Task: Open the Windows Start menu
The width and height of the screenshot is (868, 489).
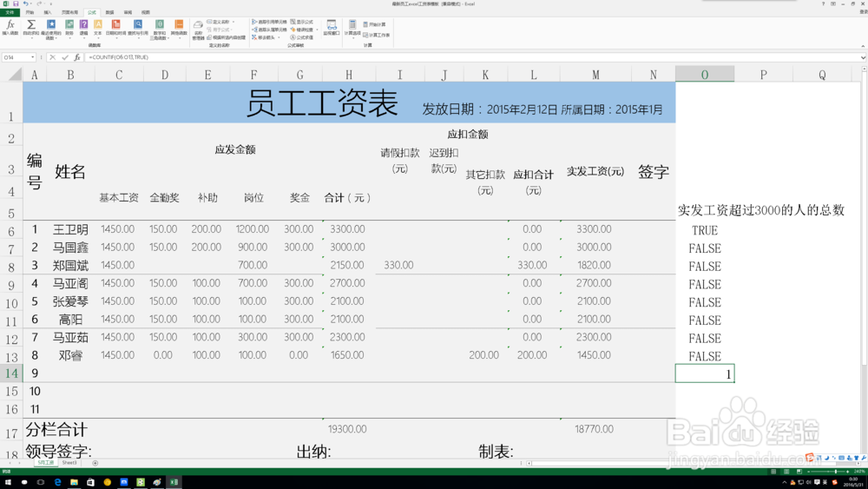Action: [x=8, y=482]
